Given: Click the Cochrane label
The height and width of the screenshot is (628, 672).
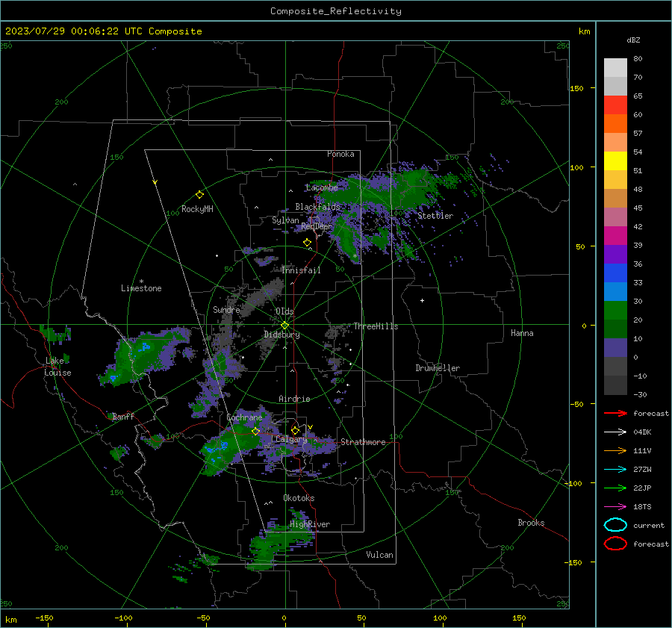Looking at the screenshot, I should [x=244, y=417].
